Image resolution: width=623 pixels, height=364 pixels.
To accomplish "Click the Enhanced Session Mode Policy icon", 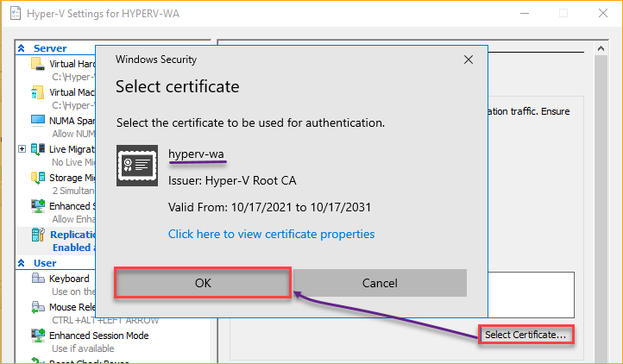I will point(38,206).
